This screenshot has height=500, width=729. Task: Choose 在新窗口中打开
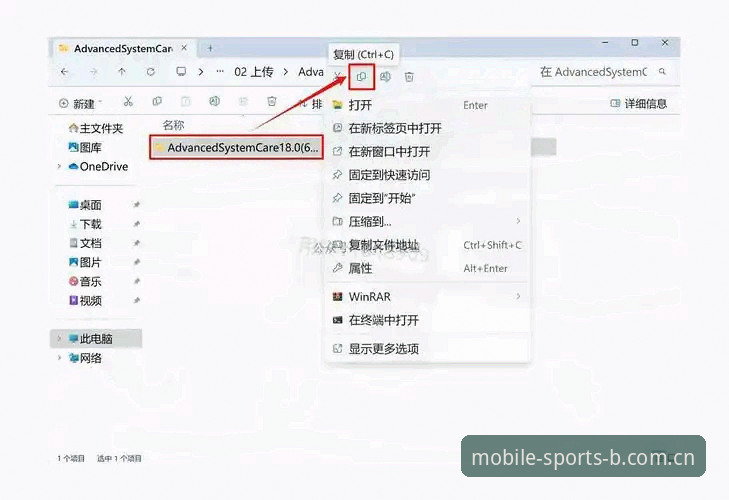428,152
